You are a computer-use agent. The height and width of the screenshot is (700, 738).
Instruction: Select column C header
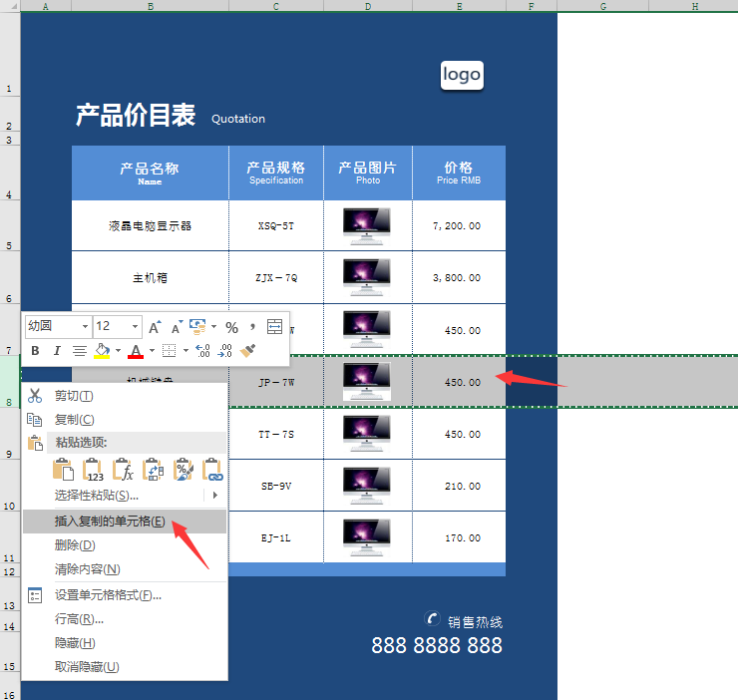click(x=276, y=6)
